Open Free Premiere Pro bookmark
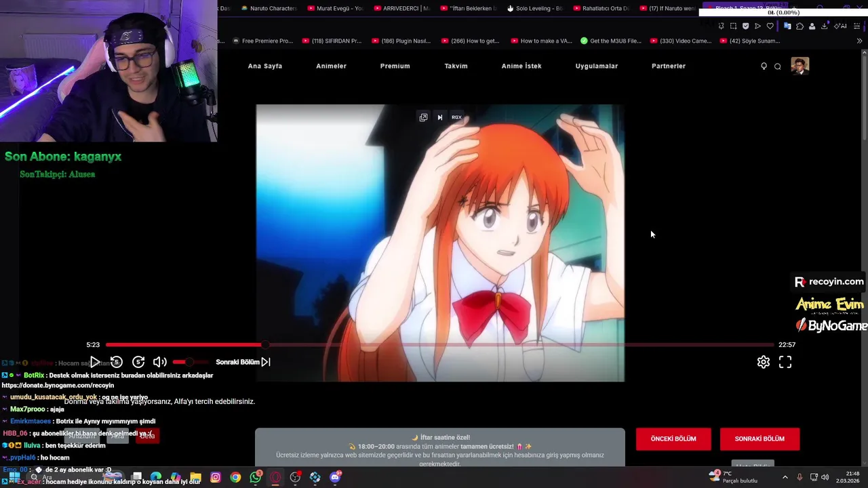868x488 pixels. (262, 41)
